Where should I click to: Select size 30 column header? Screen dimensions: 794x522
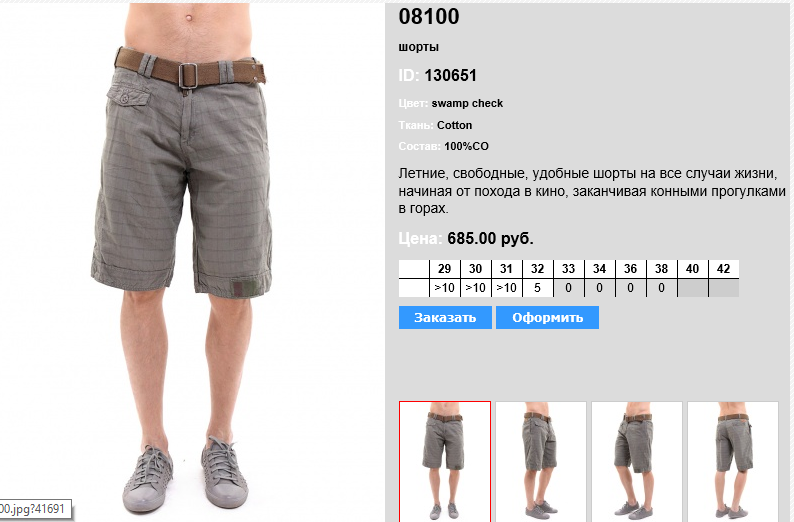tap(475, 269)
